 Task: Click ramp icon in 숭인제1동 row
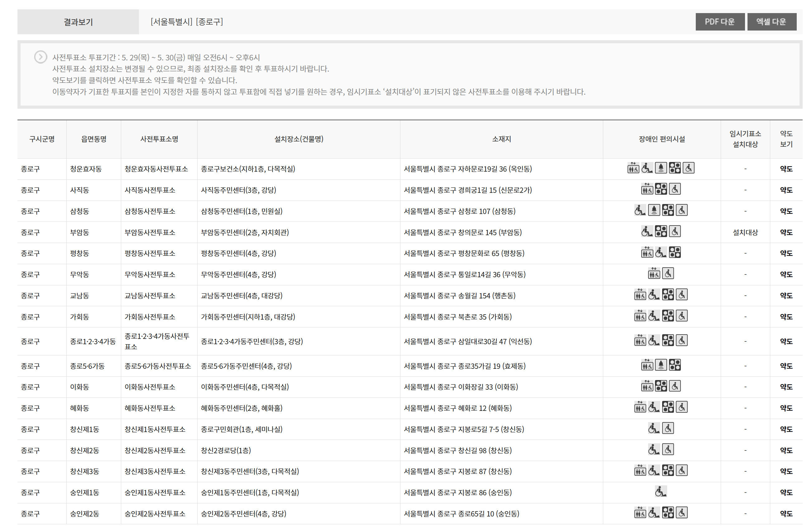661,492
